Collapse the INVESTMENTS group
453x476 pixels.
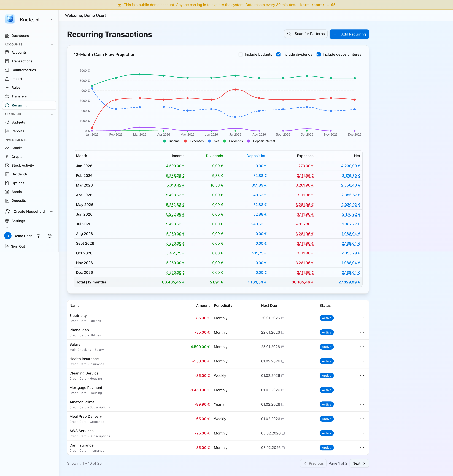[x=52, y=140]
